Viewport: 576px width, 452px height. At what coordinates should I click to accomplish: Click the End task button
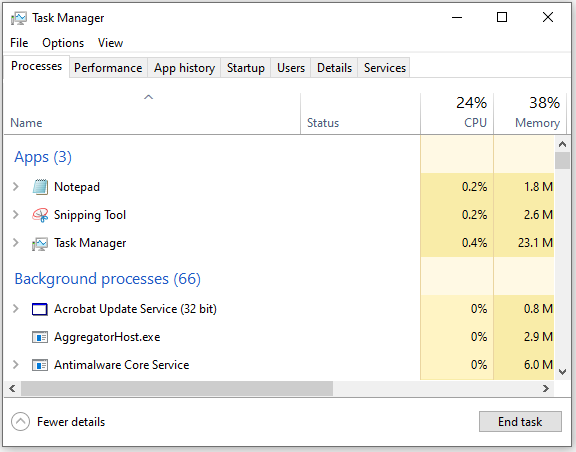[x=520, y=421]
